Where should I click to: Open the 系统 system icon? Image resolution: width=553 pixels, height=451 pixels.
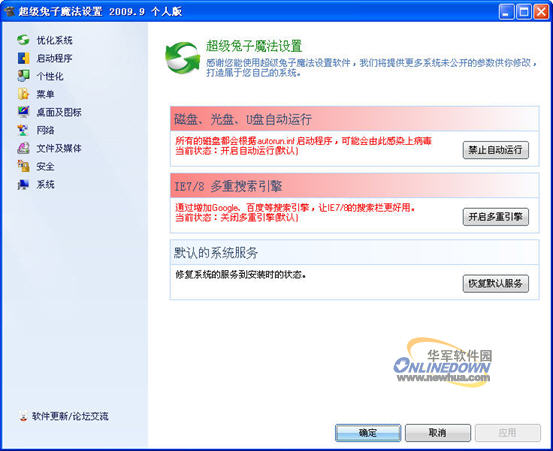tap(23, 184)
